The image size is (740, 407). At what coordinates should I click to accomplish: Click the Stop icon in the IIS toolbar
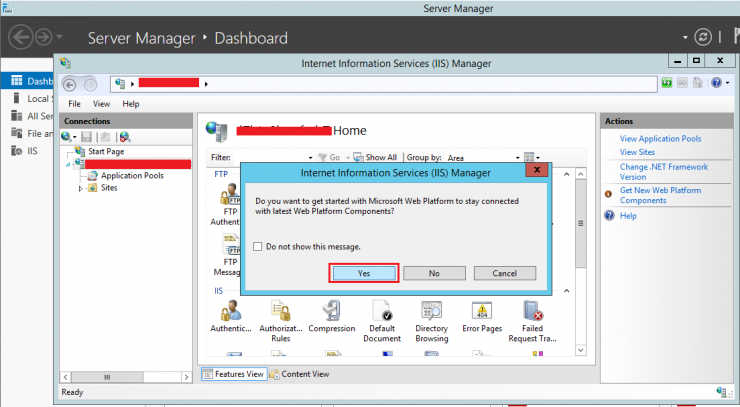point(682,83)
